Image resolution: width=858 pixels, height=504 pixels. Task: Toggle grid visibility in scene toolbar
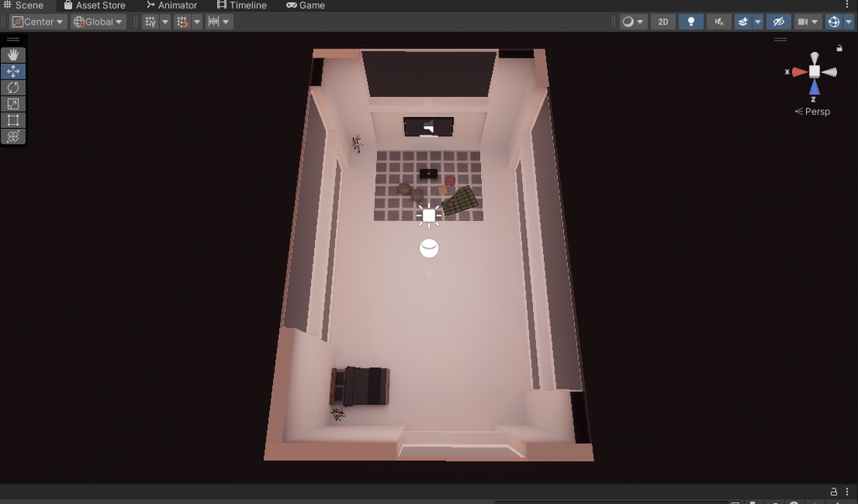(x=150, y=22)
